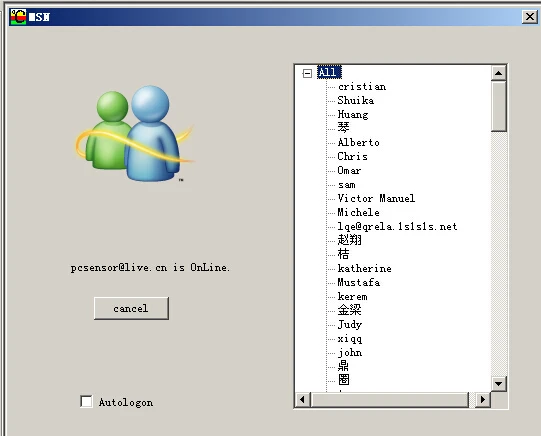
Task: Select contact Omar
Action: (349, 170)
